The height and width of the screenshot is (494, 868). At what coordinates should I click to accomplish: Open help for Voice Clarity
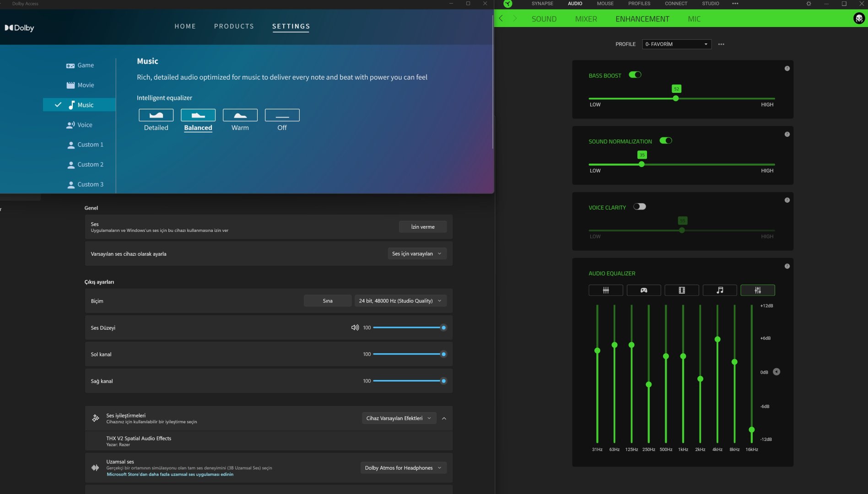click(x=787, y=200)
